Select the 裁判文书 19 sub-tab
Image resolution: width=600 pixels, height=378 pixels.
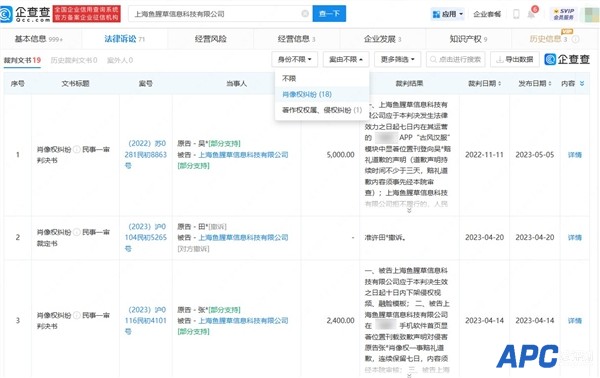[x=22, y=60]
